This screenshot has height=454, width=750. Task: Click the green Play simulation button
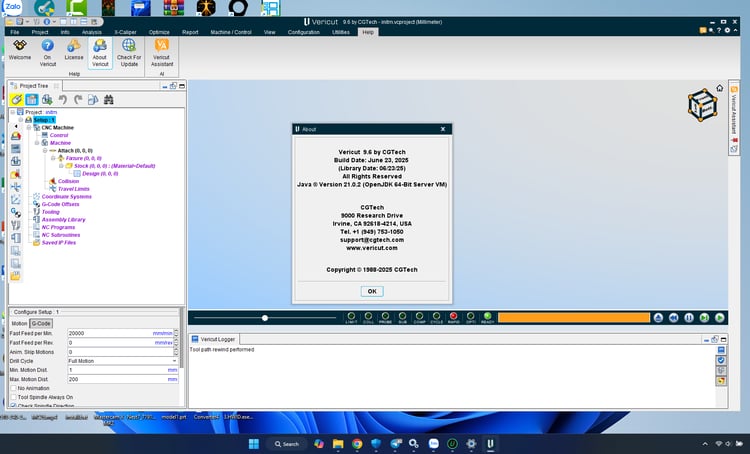point(719,318)
